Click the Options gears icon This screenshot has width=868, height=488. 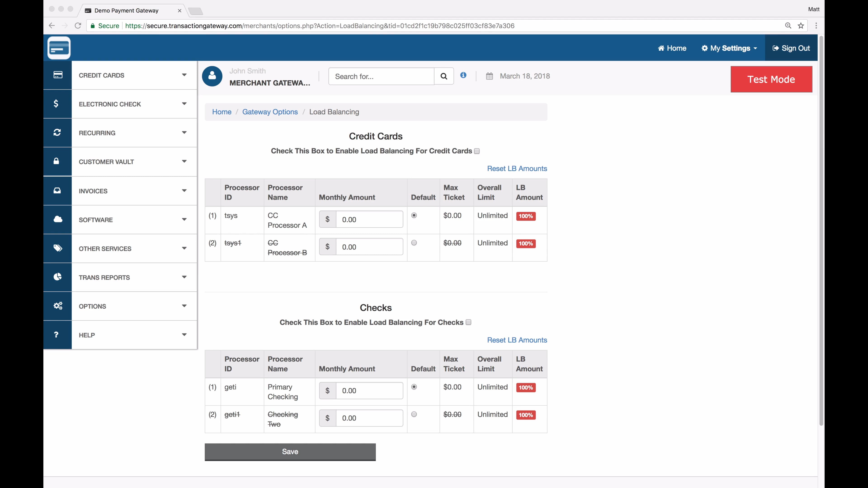[x=58, y=306]
